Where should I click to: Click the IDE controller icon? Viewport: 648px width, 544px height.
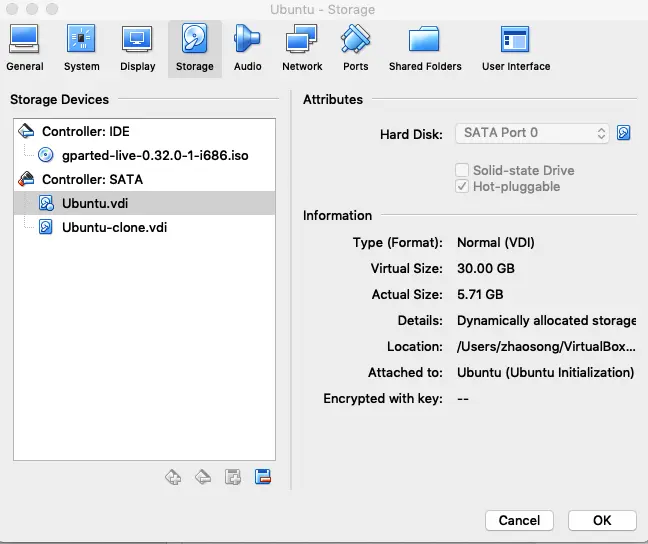click(x=26, y=131)
